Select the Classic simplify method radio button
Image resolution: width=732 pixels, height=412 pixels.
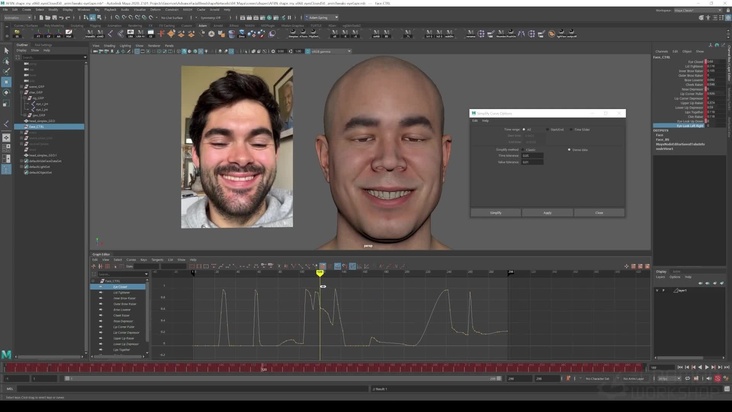[523, 150]
